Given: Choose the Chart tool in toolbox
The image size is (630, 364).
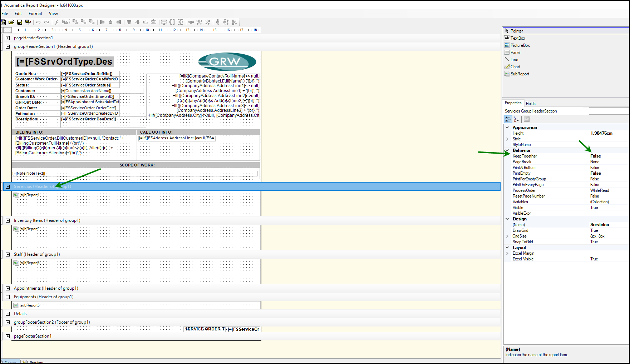Looking at the screenshot, I should pos(515,67).
